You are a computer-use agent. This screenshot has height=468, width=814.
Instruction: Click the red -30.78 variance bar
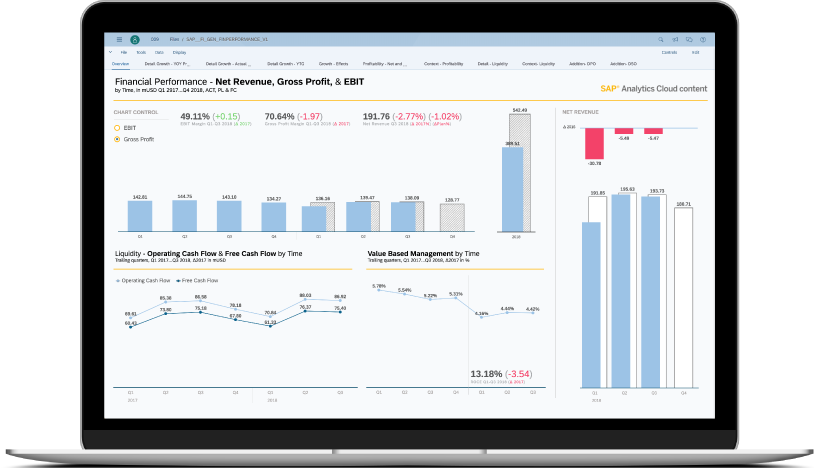click(x=594, y=143)
